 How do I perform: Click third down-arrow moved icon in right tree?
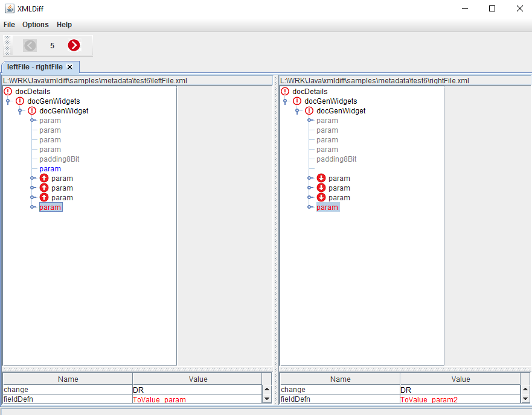point(321,197)
